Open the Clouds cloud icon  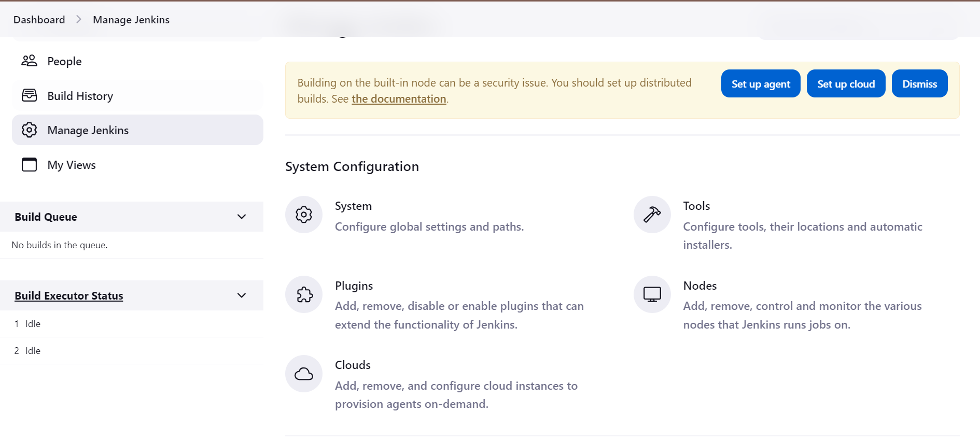click(304, 374)
